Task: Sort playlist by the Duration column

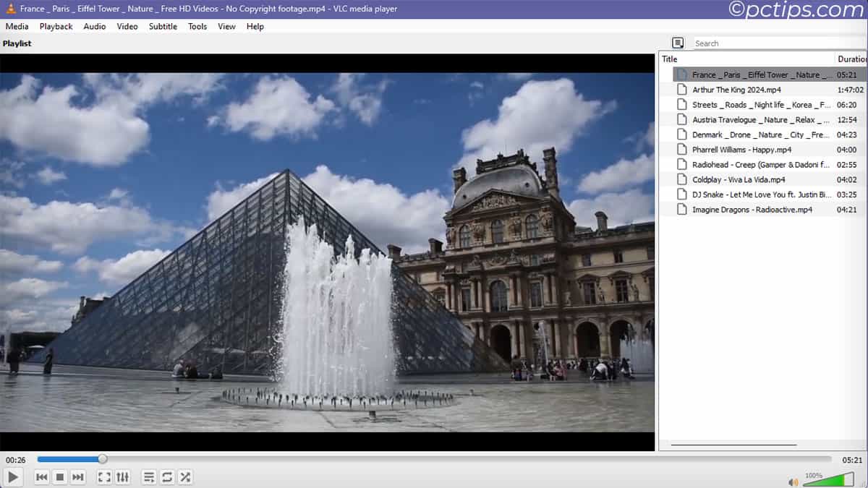Action: (x=851, y=59)
